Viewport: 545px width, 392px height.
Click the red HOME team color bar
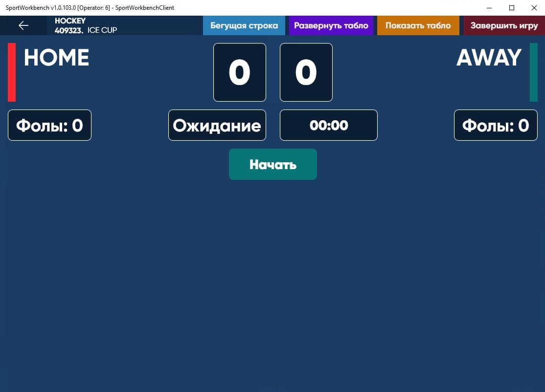point(12,72)
